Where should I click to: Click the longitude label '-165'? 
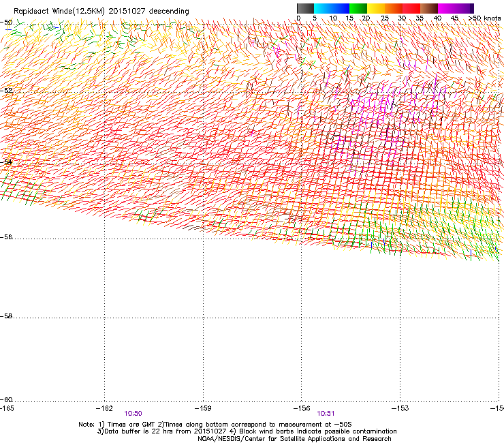point(7,408)
